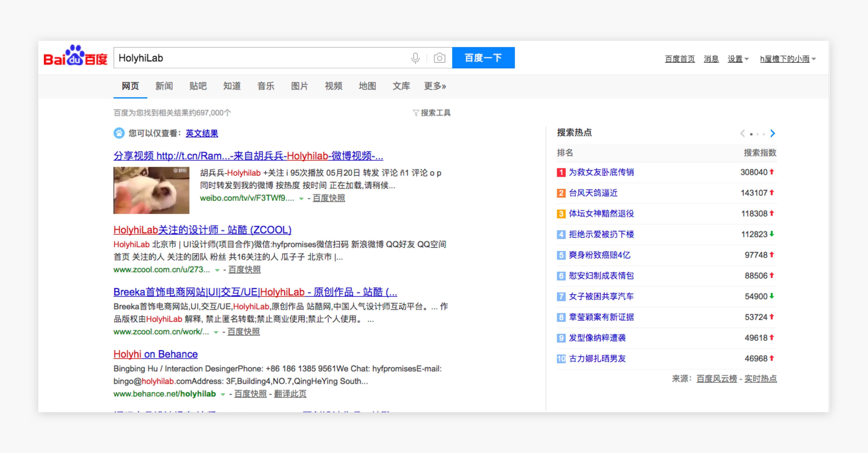Viewport: 868px width, 453px height.
Task: Open the 地图 tab
Action: [367, 86]
